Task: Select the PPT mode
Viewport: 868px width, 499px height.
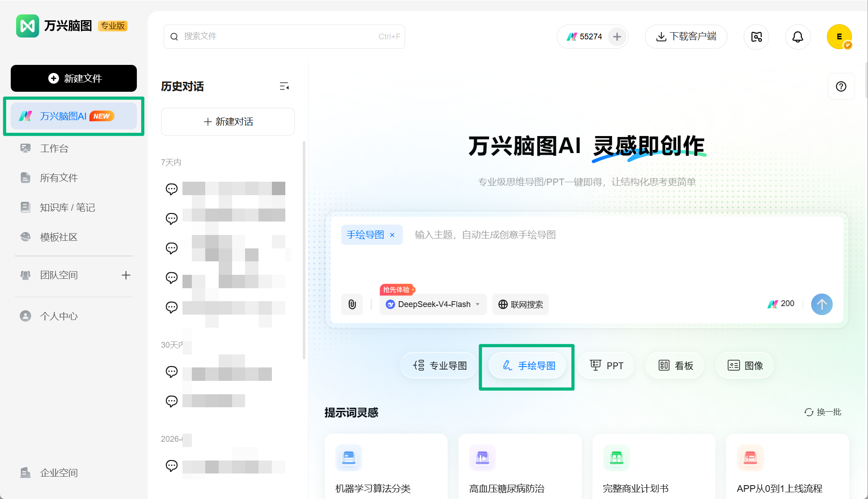Action: [606, 366]
